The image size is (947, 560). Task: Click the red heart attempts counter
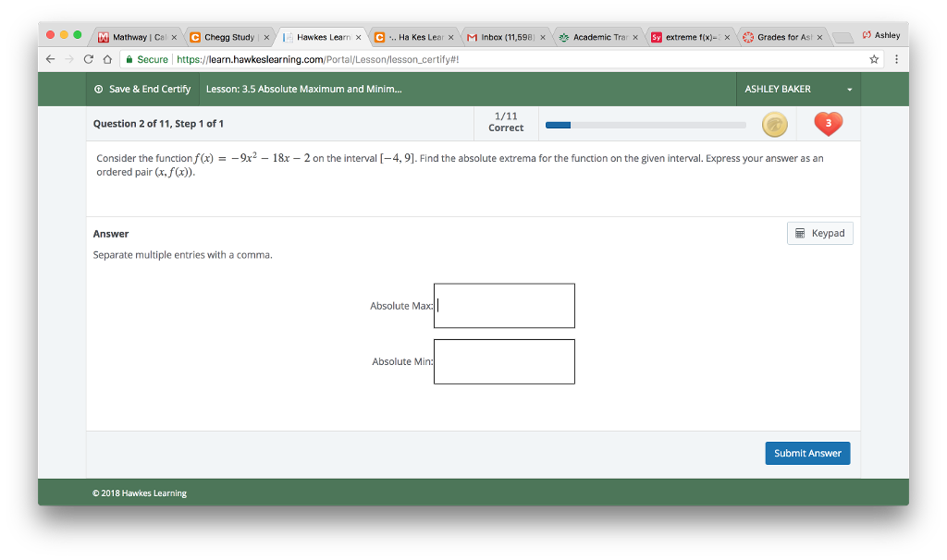point(828,123)
